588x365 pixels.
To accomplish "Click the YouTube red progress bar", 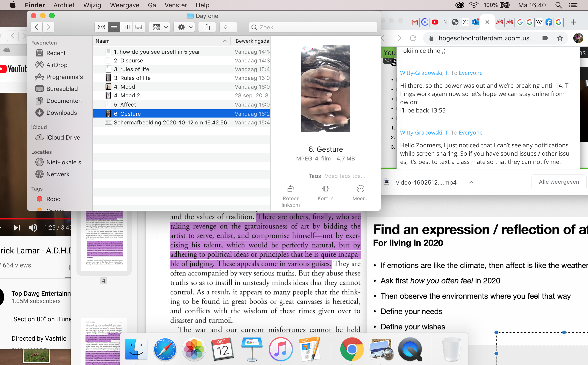I will (x=35, y=219).
